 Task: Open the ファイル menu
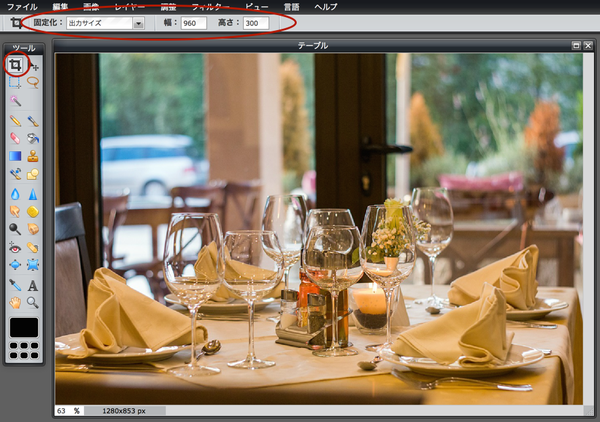[x=22, y=7]
